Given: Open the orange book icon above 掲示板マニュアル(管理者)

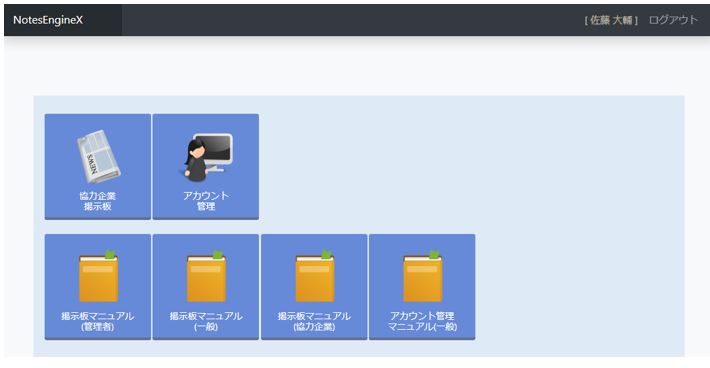Looking at the screenshot, I should 99,276.
